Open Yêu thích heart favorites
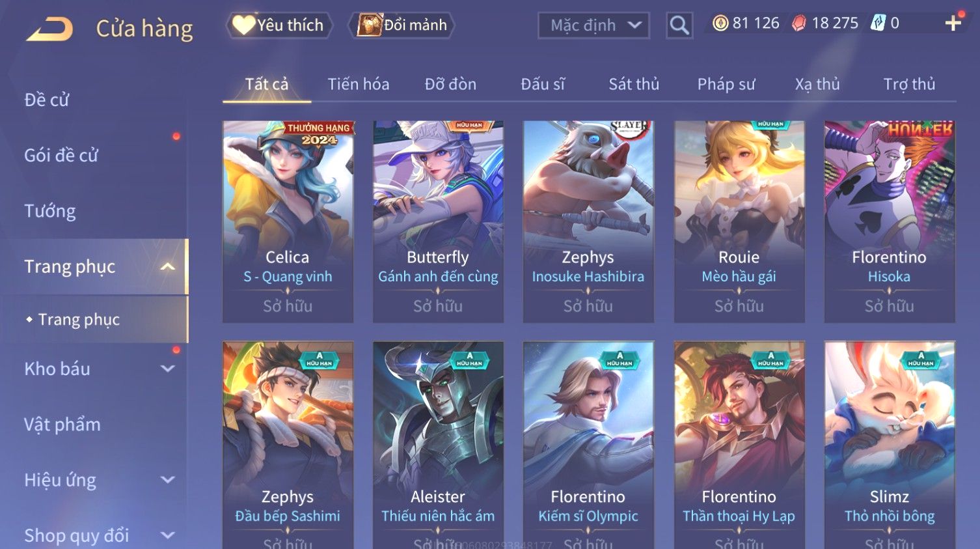This screenshot has width=980, height=549. [279, 25]
